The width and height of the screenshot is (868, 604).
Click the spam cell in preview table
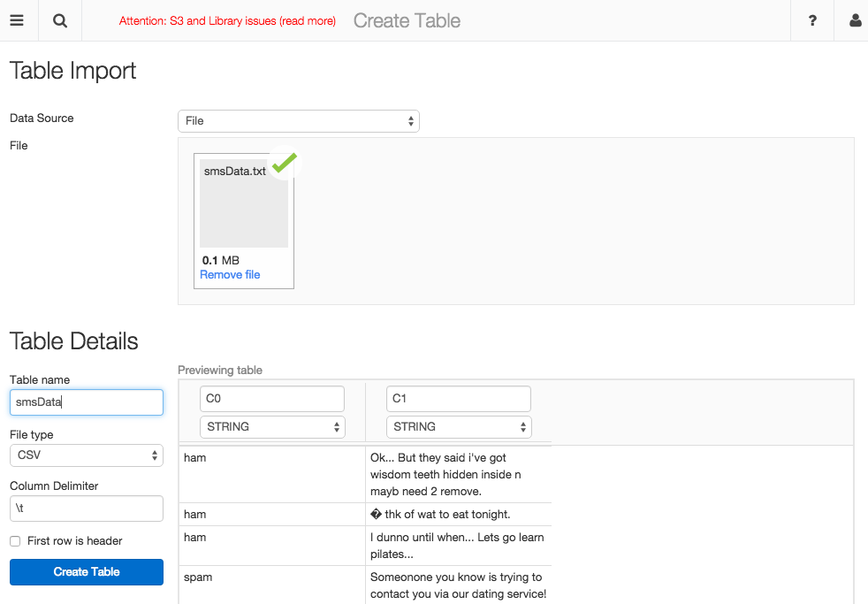tap(198, 577)
